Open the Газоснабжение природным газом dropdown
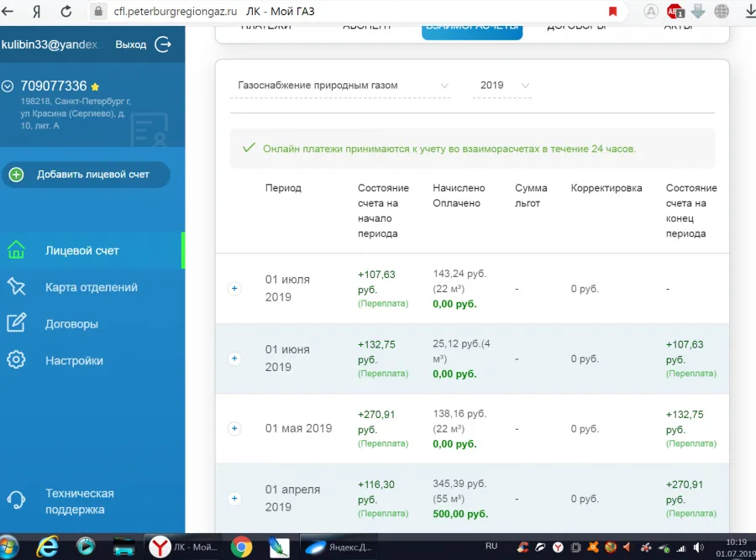Screen dimensions: 756x560 coord(340,86)
